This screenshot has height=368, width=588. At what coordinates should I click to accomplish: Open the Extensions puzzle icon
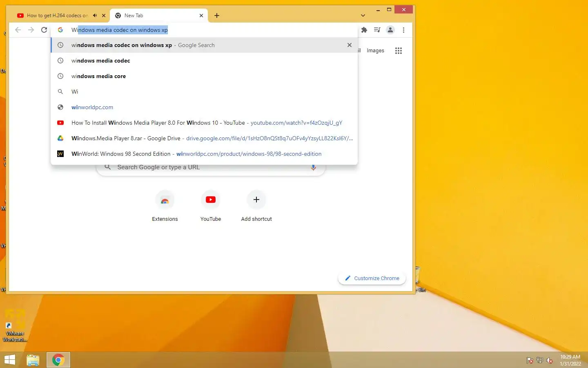coord(364,30)
